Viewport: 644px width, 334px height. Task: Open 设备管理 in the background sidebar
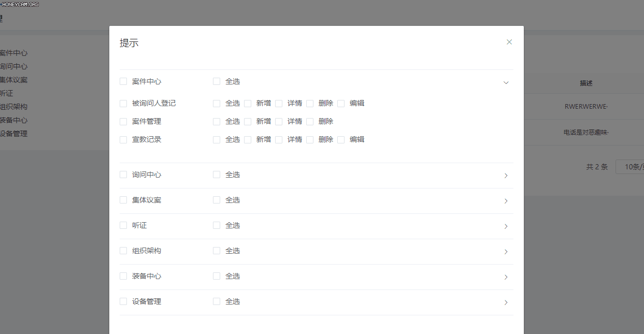(x=13, y=134)
